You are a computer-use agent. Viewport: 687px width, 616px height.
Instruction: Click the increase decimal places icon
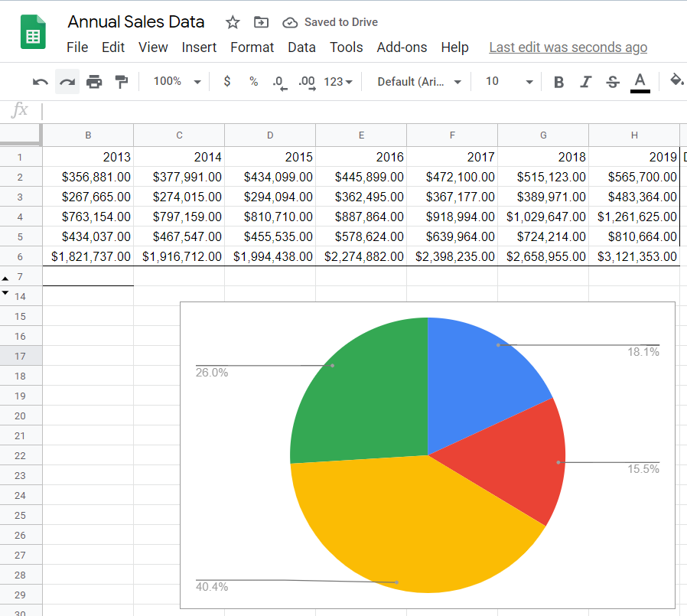point(307,81)
